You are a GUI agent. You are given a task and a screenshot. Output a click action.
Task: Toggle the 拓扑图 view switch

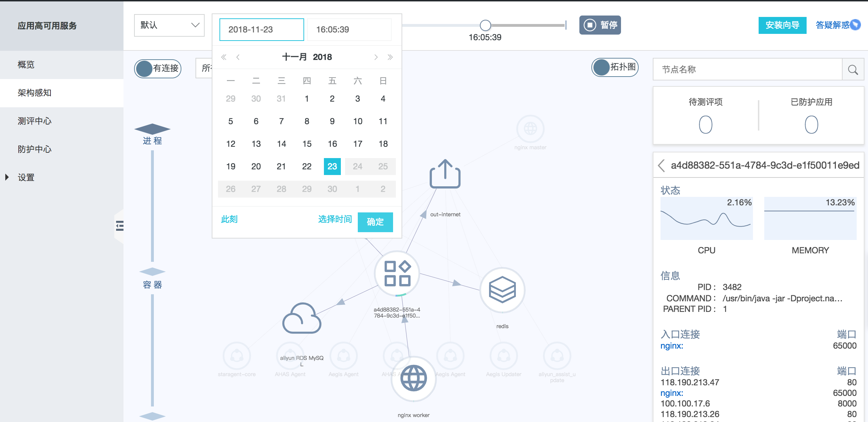point(615,67)
